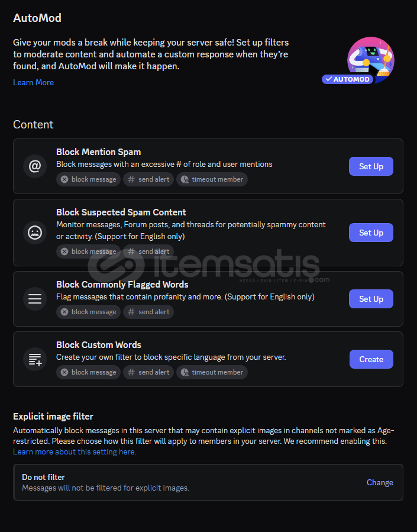This screenshot has height=532, width=417.
Task: Click the AutoMod robot badge illustration
Action: click(359, 60)
